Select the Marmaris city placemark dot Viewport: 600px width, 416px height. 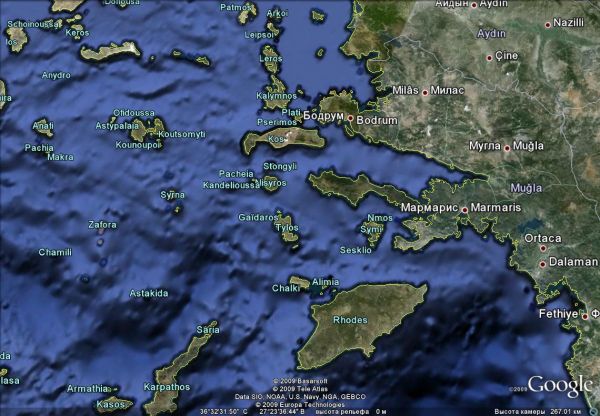465,208
